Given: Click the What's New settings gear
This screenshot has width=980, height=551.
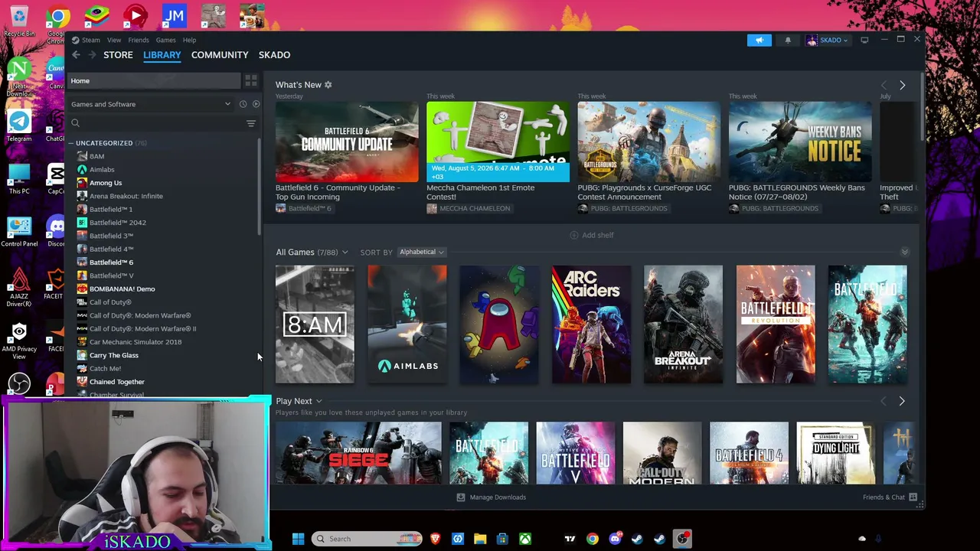Looking at the screenshot, I should tap(328, 85).
